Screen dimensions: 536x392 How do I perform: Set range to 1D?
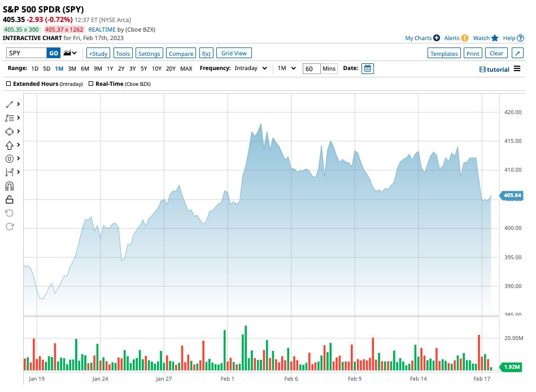click(35, 69)
